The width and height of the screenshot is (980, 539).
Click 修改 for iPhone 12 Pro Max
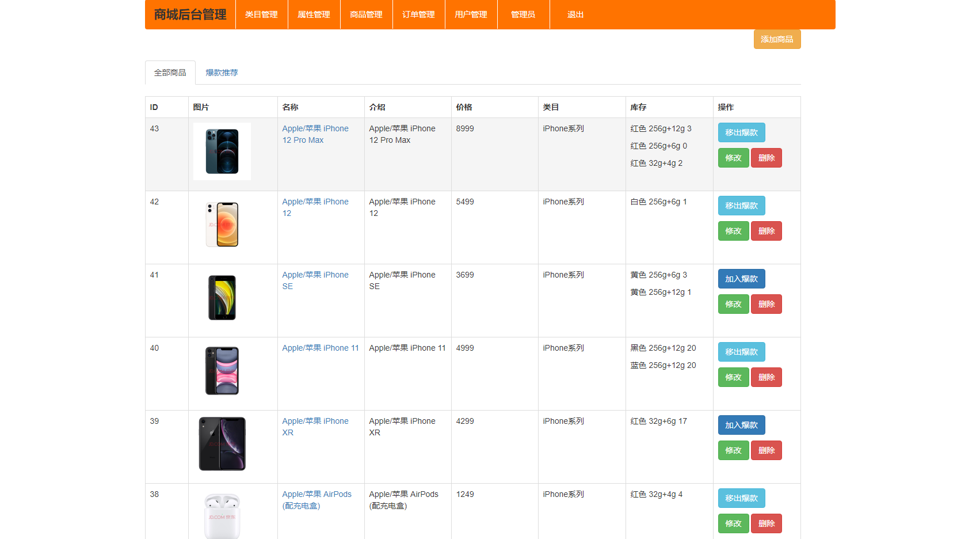click(x=733, y=158)
